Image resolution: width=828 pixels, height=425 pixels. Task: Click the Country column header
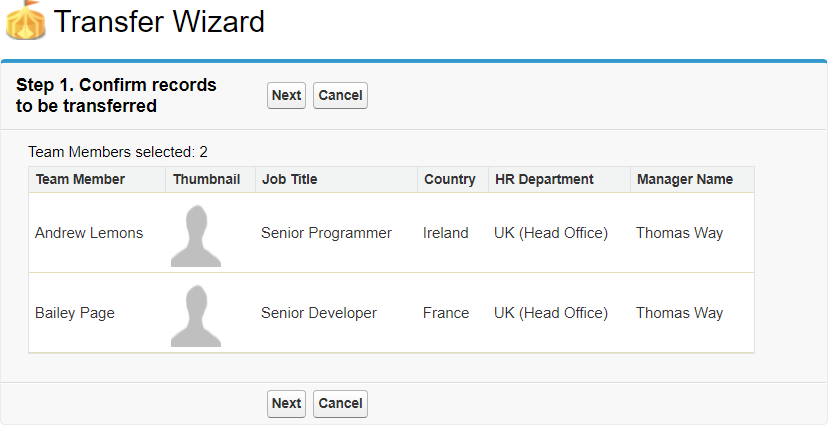(x=450, y=180)
